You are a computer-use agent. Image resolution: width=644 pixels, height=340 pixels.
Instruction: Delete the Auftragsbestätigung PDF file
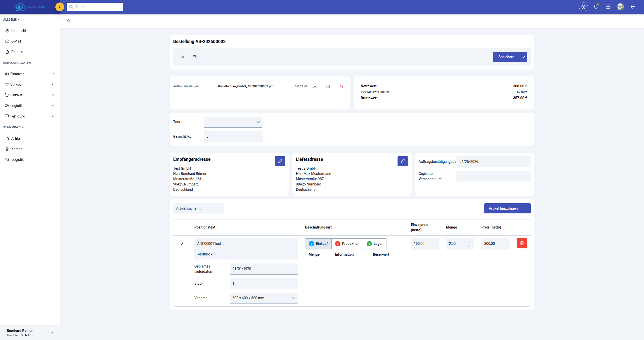(x=341, y=86)
